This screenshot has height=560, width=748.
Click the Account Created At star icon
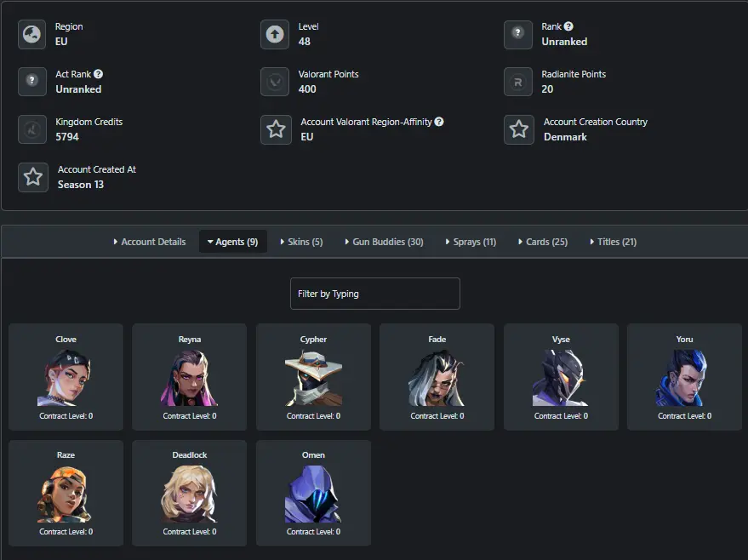pyautogui.click(x=33, y=177)
